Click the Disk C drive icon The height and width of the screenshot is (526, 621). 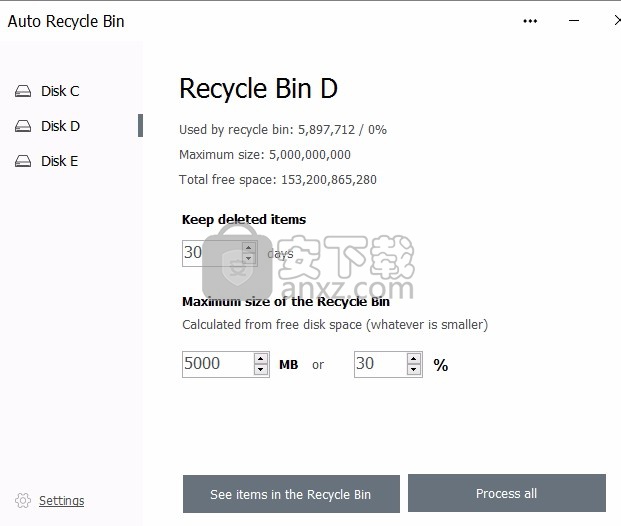point(23,91)
